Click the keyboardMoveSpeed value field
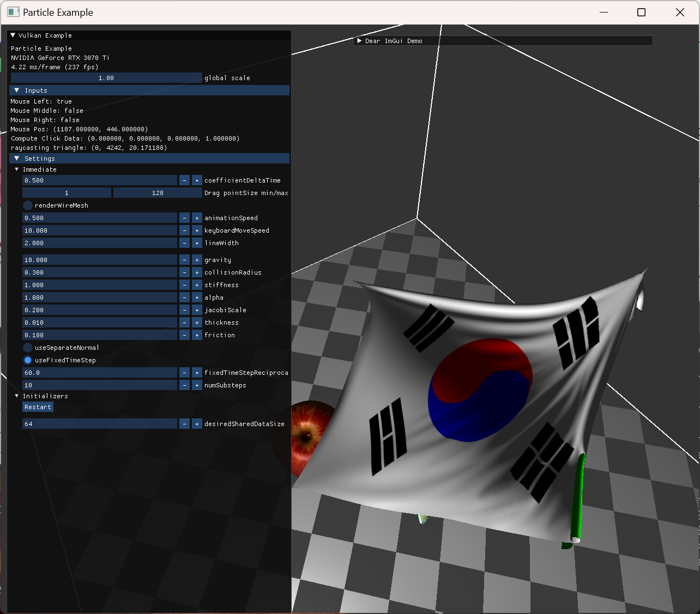 click(100, 230)
